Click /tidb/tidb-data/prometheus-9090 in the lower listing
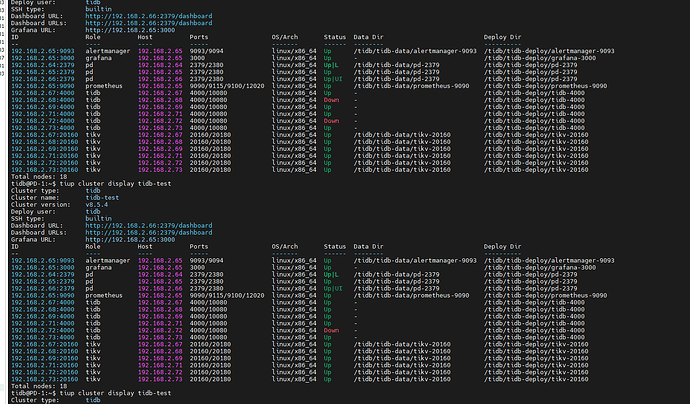The width and height of the screenshot is (690, 404). click(411, 295)
